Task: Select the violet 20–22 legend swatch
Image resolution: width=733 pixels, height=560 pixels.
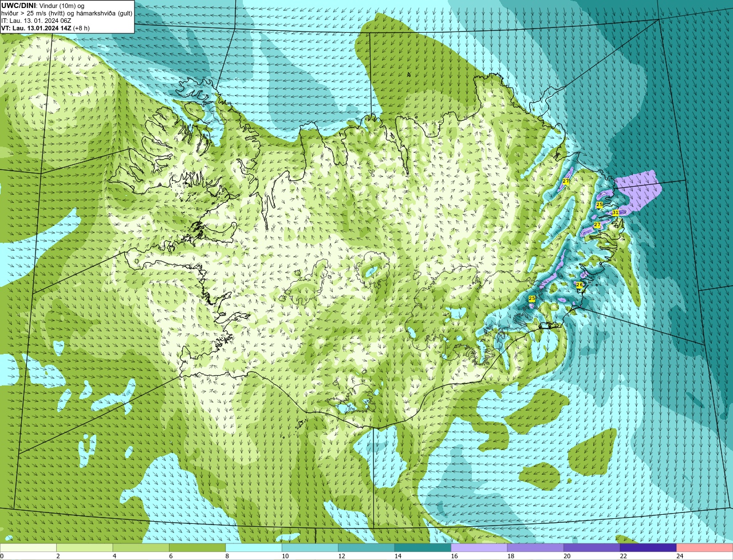Action: [x=592, y=547]
